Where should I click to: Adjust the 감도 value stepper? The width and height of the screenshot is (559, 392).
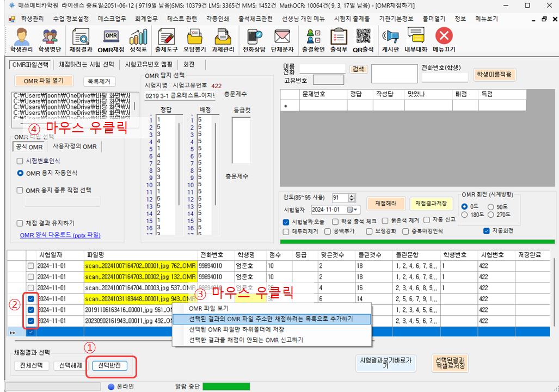point(352,198)
